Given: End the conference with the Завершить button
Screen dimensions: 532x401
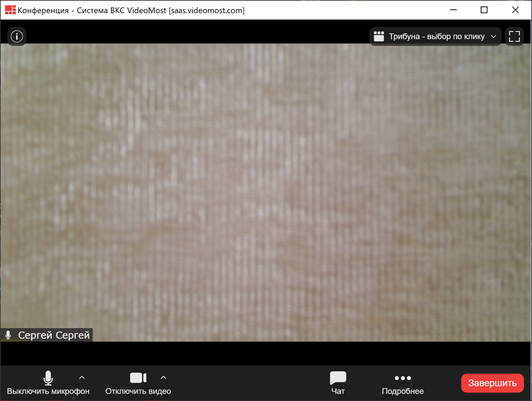Looking at the screenshot, I should [x=492, y=383].
